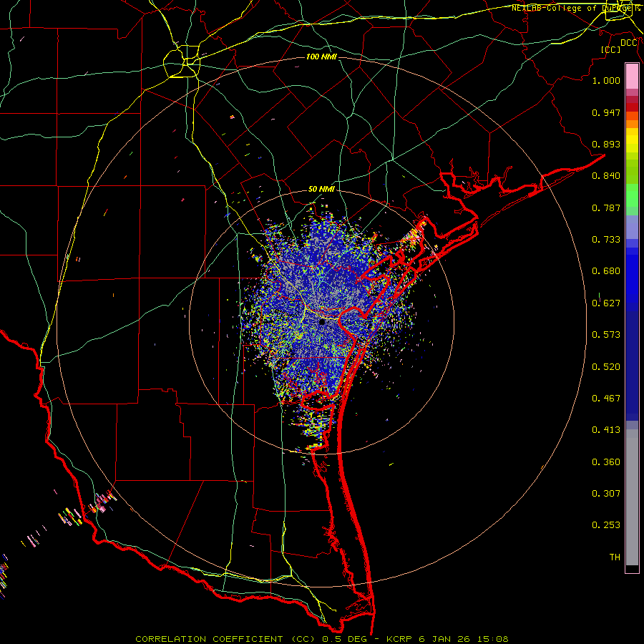Viewport: 644px width, 644px height.
Task: Click the 0.467 legend value
Action: pos(606,399)
